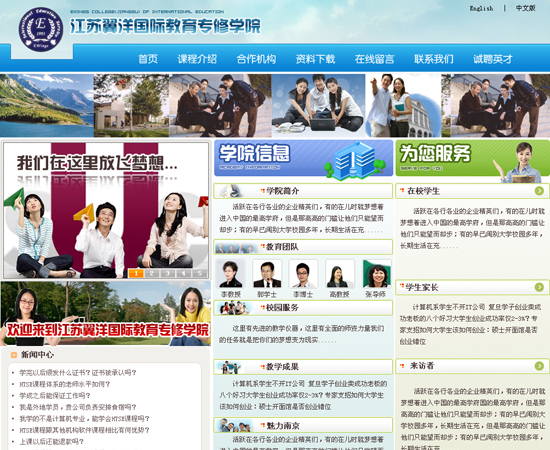Click the 学院信息 banner

click(303, 160)
